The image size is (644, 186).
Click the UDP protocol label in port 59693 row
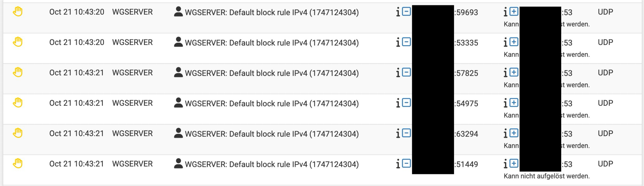coord(605,12)
